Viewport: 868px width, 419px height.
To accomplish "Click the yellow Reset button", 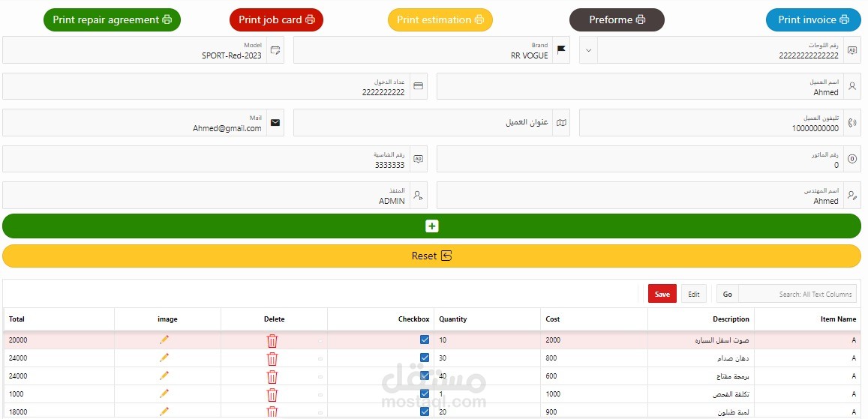I will [x=432, y=256].
